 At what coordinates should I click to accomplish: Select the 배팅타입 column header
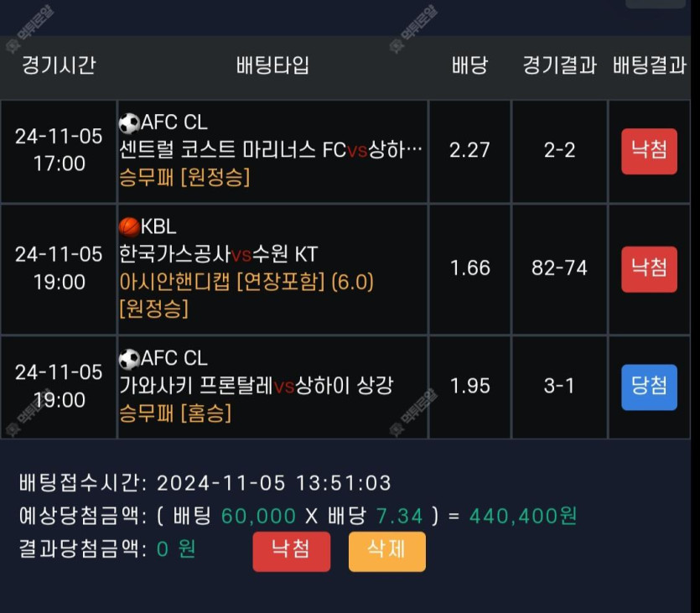pyautogui.click(x=272, y=65)
